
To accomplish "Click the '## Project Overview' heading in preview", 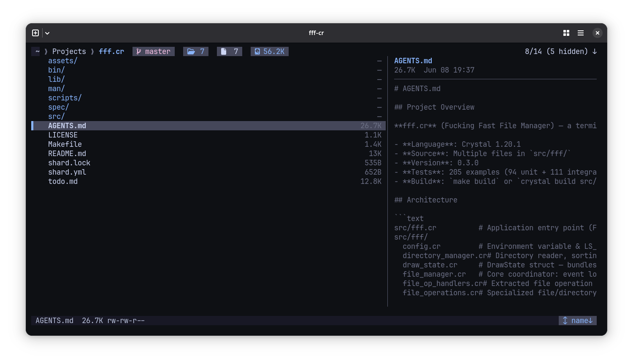I will click(434, 107).
